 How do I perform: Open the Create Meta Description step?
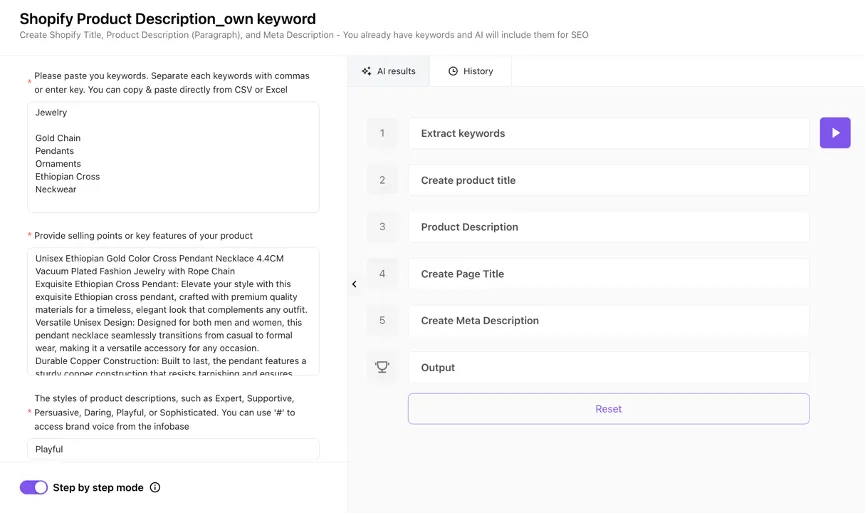pyautogui.click(x=608, y=320)
